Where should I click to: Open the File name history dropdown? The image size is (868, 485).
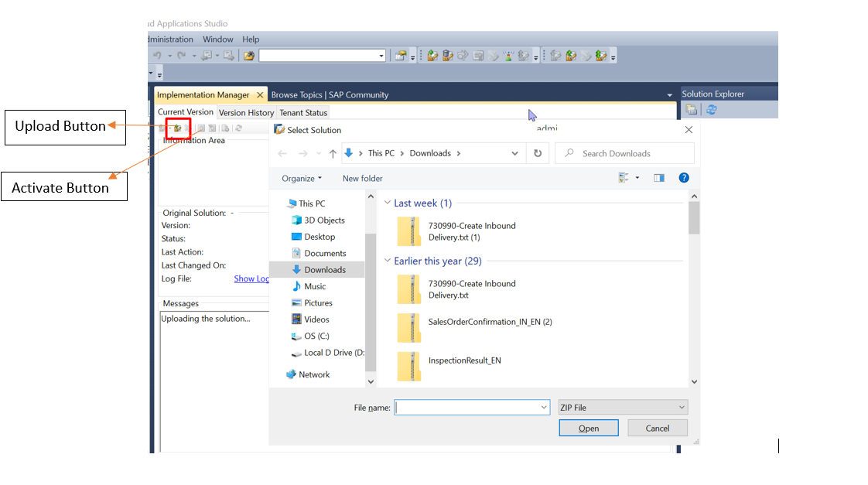(544, 408)
